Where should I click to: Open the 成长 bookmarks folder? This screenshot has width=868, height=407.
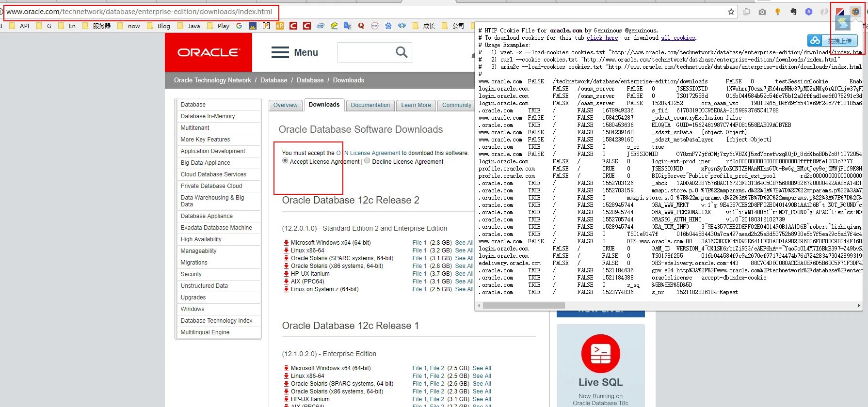coord(424,26)
